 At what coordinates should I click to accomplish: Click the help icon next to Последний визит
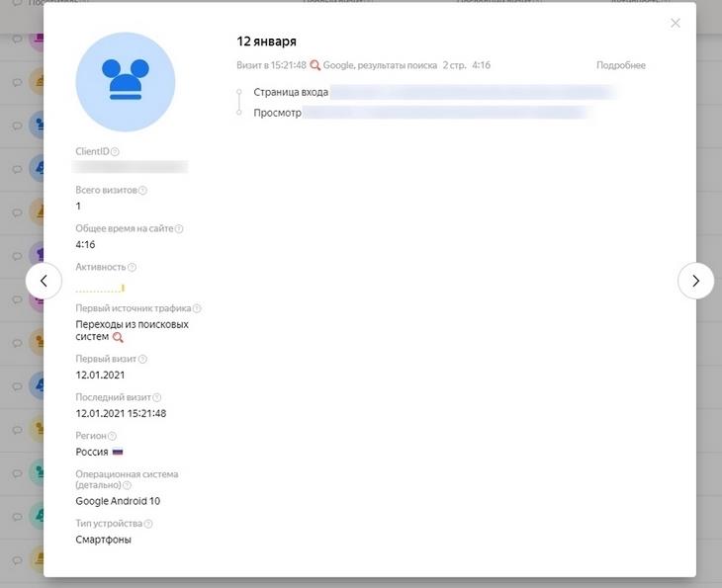[x=157, y=398]
